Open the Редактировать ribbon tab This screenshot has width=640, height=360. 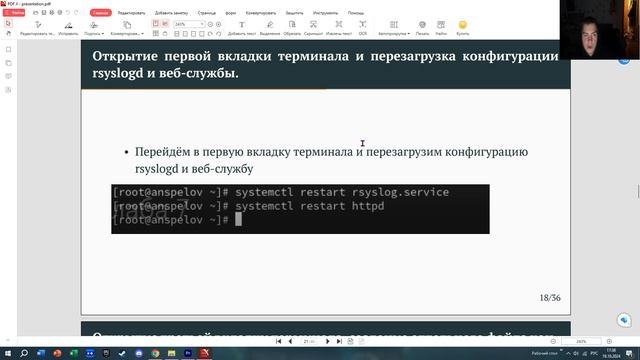point(131,13)
